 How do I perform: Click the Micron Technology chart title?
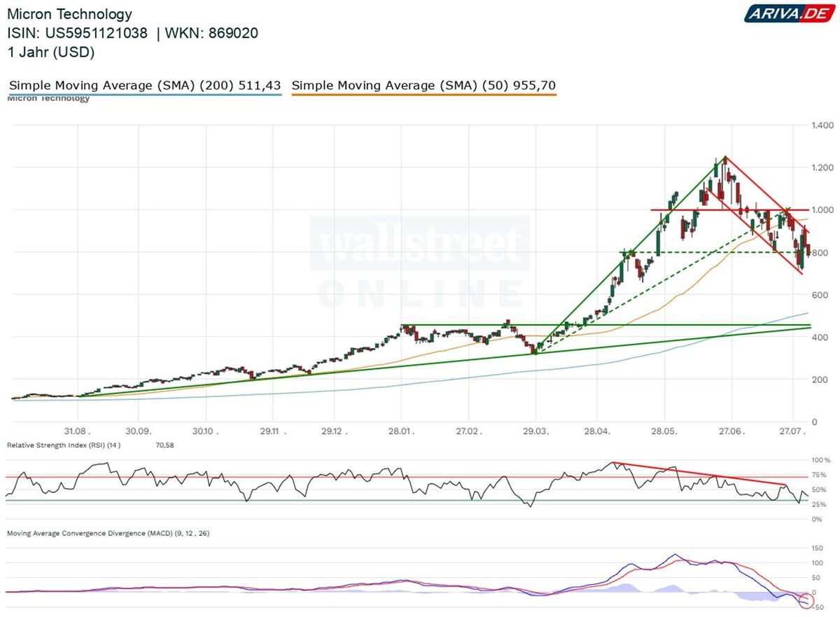tap(69, 14)
